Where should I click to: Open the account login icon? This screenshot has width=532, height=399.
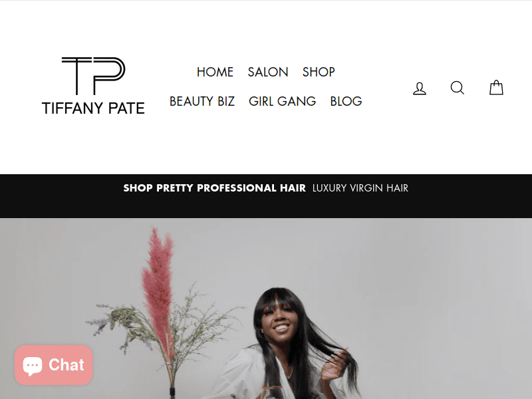(x=420, y=88)
